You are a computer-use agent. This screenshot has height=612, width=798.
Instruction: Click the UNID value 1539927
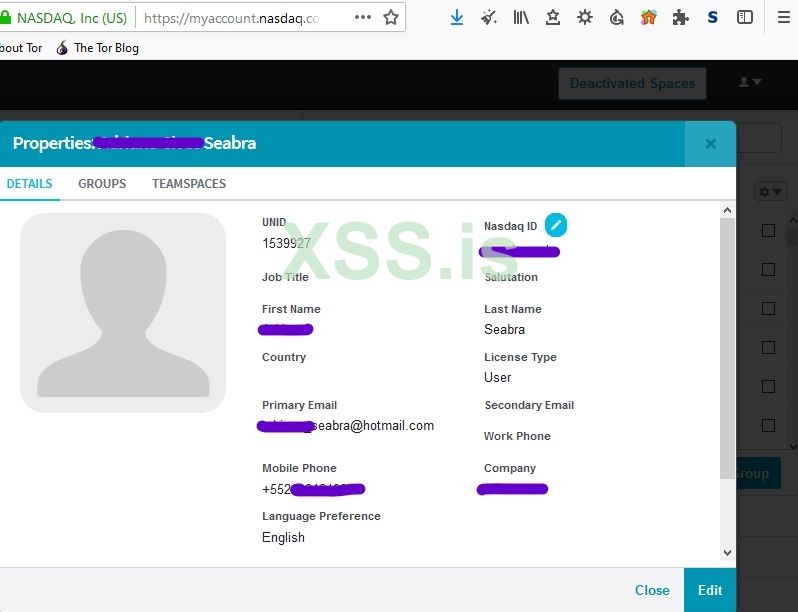[x=286, y=243]
